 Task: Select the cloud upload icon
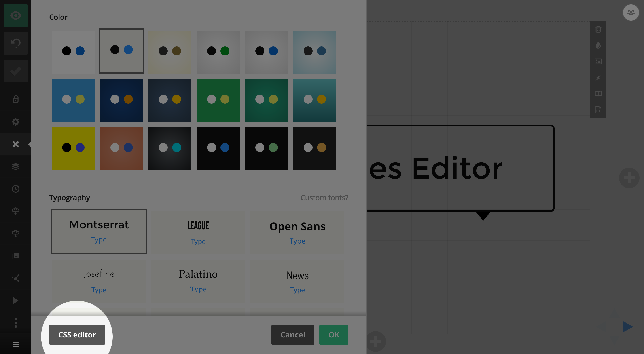pyautogui.click(x=15, y=211)
